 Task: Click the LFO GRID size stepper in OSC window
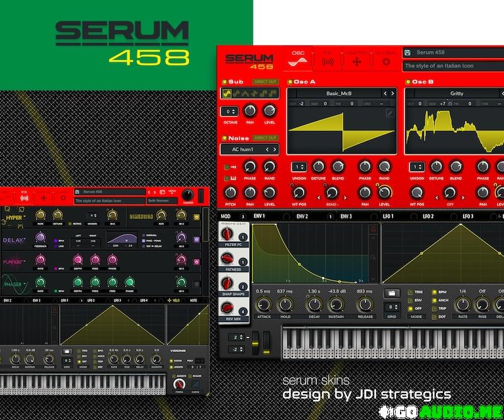point(392,307)
